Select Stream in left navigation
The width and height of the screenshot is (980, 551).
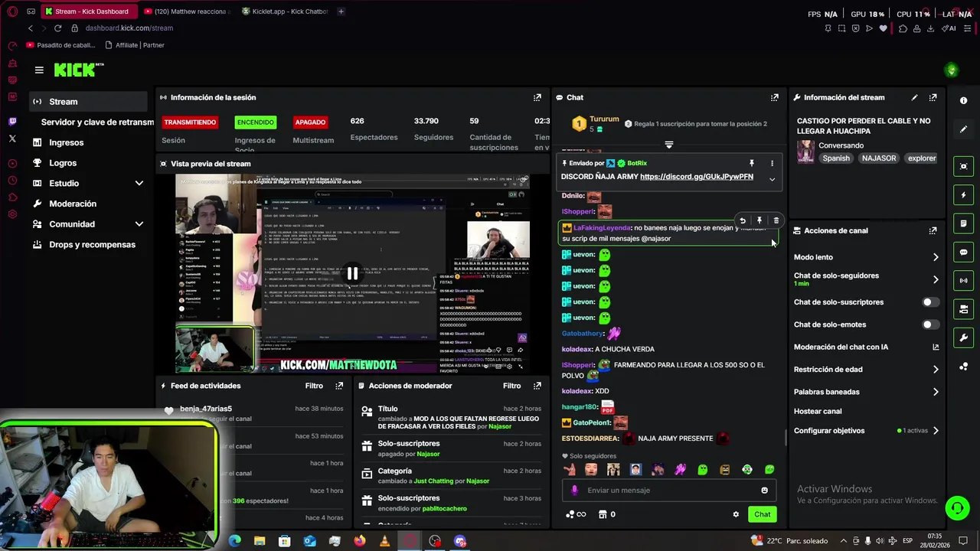pyautogui.click(x=89, y=102)
